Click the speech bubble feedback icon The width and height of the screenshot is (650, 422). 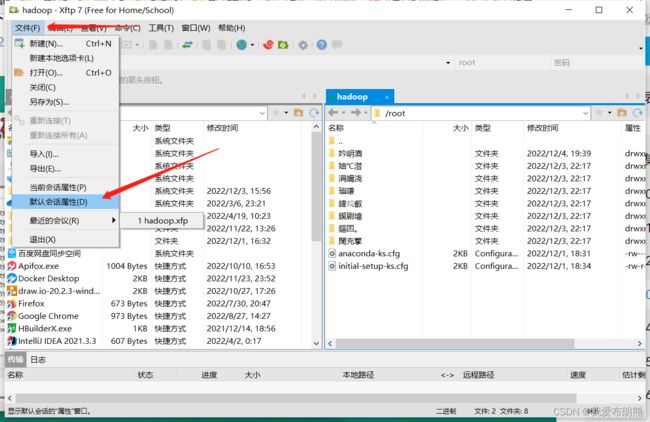pos(337,44)
